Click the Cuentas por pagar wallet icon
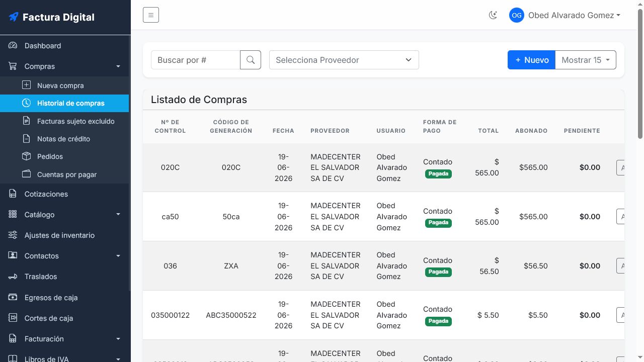The width and height of the screenshot is (644, 362). (27, 174)
